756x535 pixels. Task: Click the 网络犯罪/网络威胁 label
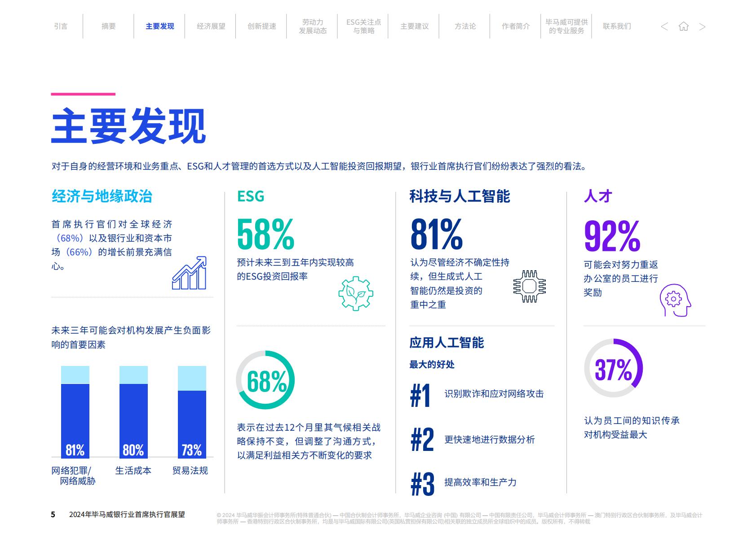click(72, 476)
